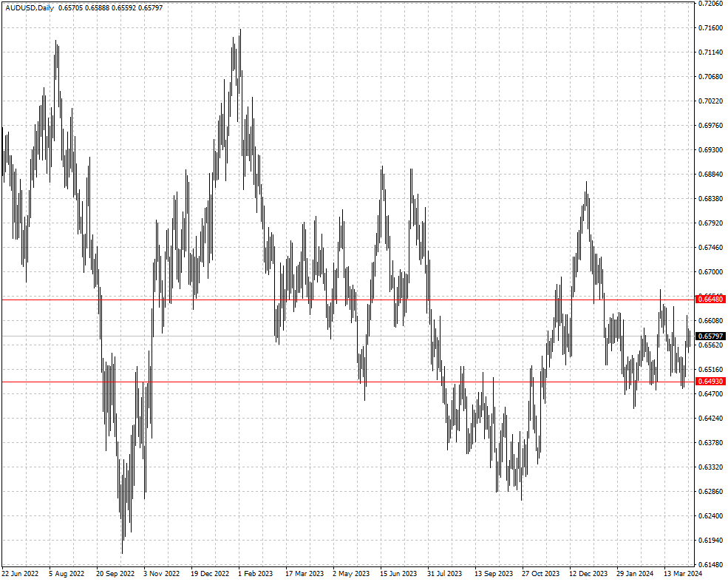Screen dimensions: 728x582
Task: Click the 0.64930 red price label
Action: [x=711, y=382]
